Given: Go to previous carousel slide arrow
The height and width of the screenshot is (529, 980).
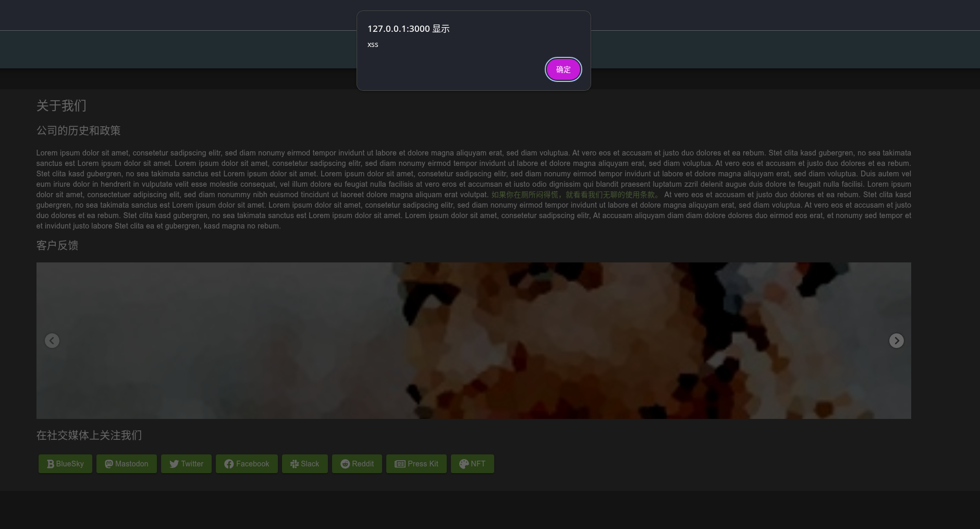Looking at the screenshot, I should (x=52, y=341).
